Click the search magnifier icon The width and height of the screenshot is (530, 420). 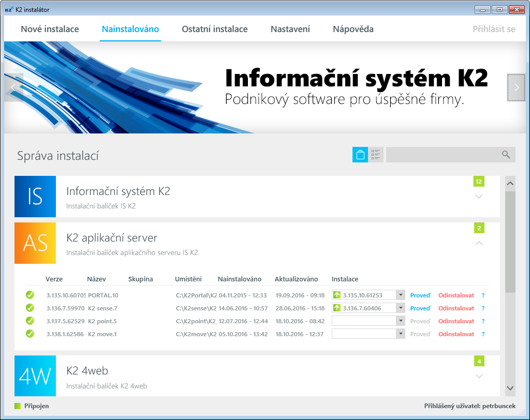coord(506,155)
